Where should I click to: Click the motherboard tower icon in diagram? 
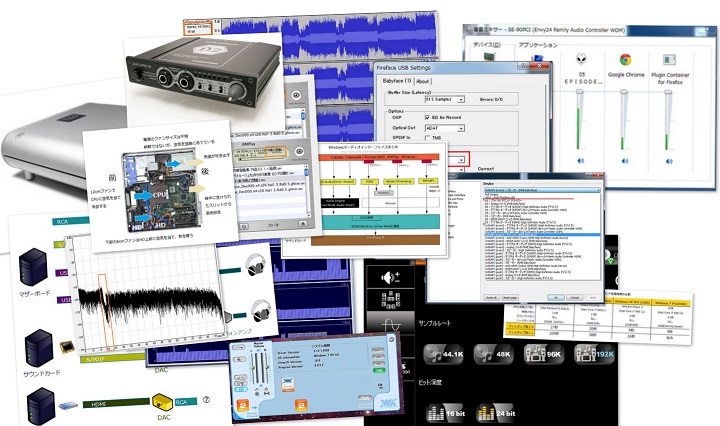[33, 267]
